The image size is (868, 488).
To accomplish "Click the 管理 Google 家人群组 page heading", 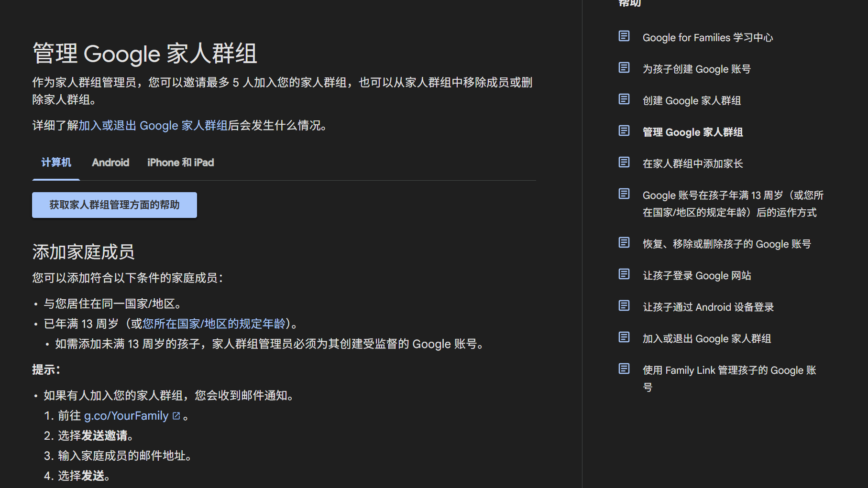I will tap(145, 54).
